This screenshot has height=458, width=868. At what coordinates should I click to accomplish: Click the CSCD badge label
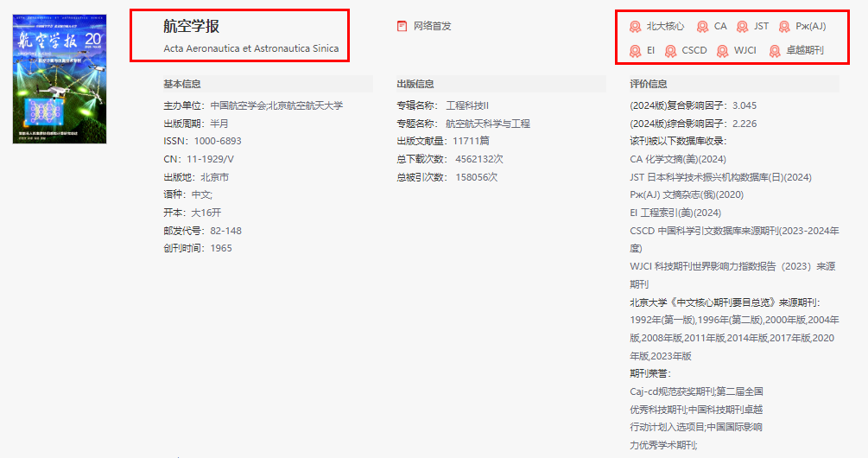(694, 50)
